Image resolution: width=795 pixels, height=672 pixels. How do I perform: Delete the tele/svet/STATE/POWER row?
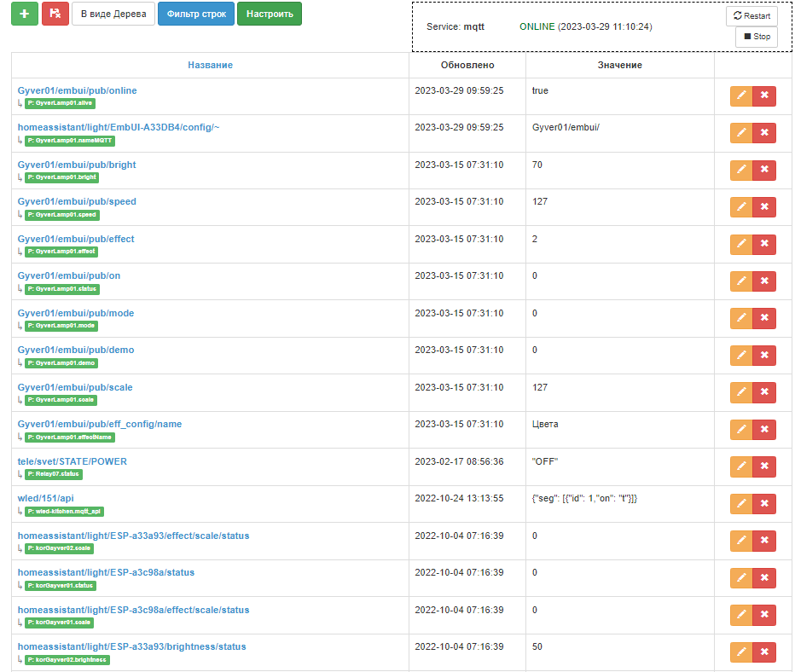click(764, 466)
